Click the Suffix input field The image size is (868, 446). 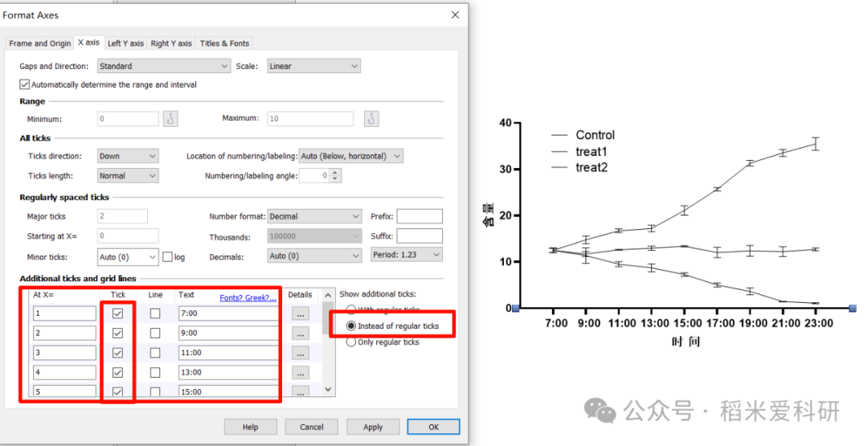point(420,236)
